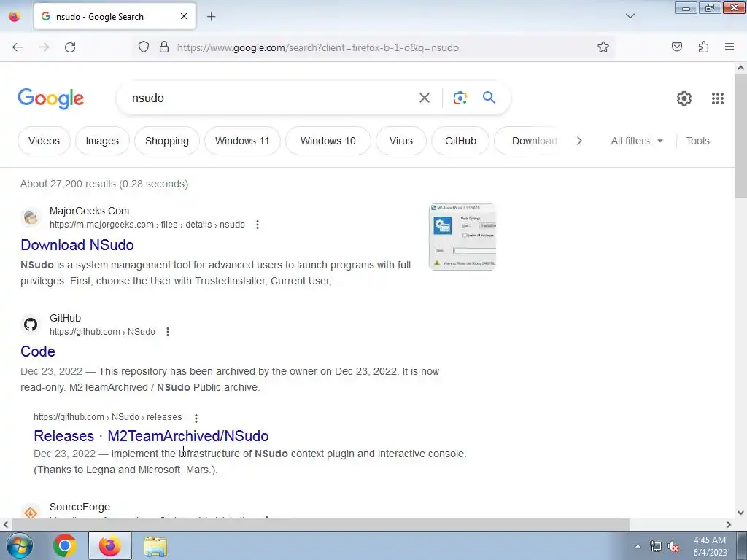Refine search with Windows 11 chip
Screen dimensions: 747x560
(x=242, y=141)
